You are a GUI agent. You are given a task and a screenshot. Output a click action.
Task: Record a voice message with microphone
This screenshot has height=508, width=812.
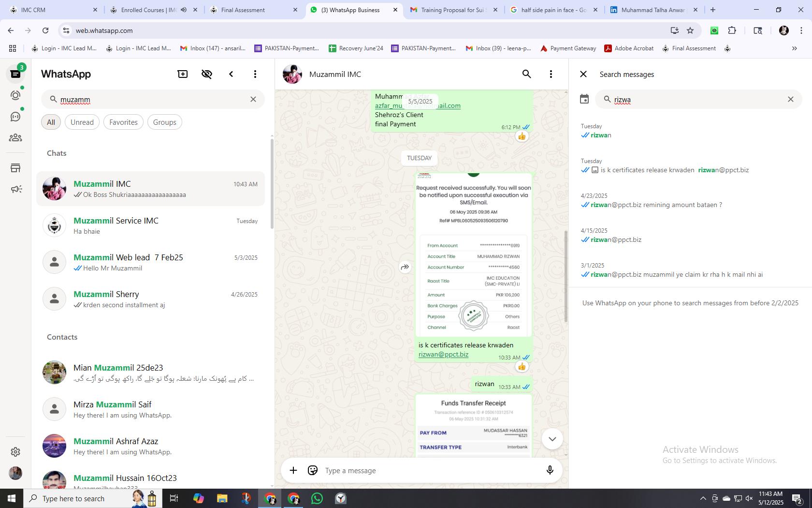(550, 470)
